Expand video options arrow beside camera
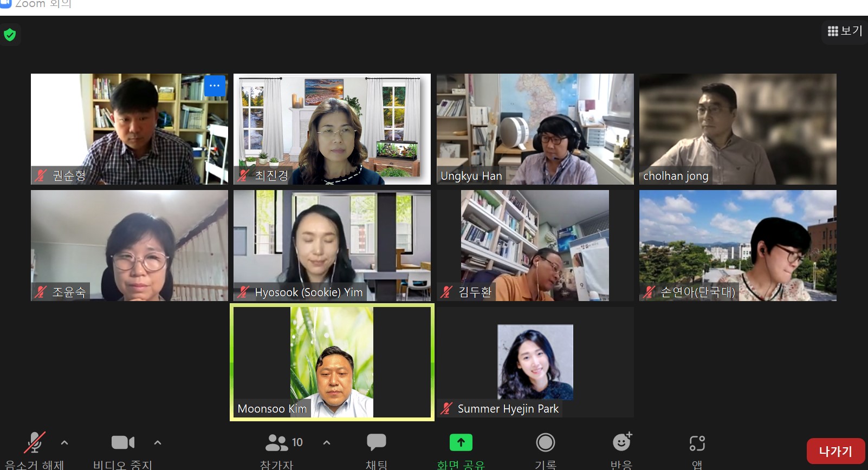 158,443
